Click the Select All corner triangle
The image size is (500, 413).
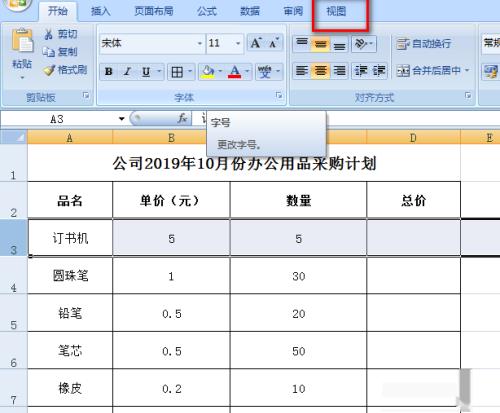[x=13, y=137]
